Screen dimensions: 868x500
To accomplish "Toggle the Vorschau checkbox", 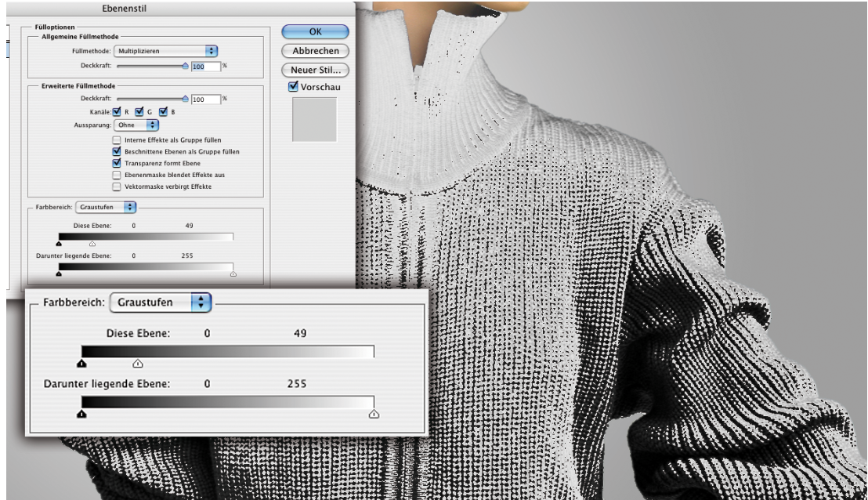I will pos(294,86).
